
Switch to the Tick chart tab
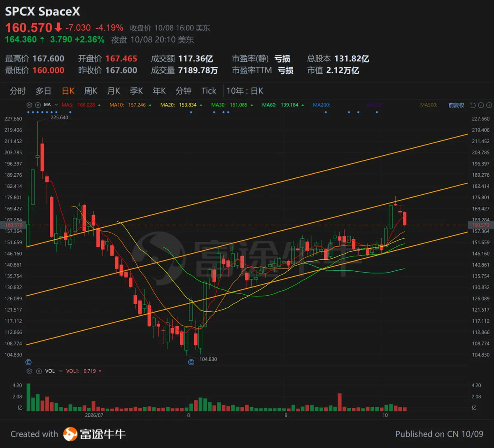point(209,91)
